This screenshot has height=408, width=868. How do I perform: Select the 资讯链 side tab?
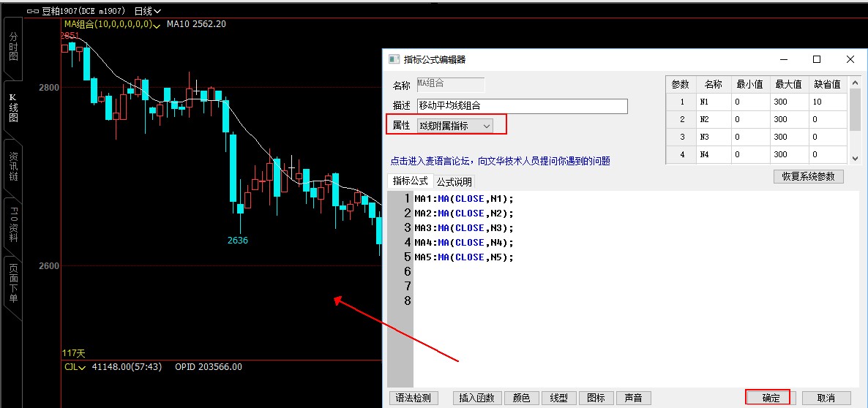click(x=12, y=167)
